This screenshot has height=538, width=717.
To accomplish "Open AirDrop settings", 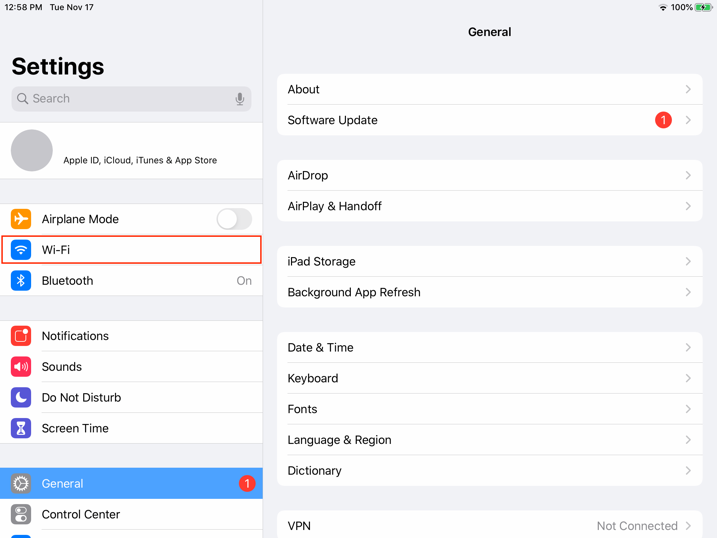I will click(x=490, y=176).
